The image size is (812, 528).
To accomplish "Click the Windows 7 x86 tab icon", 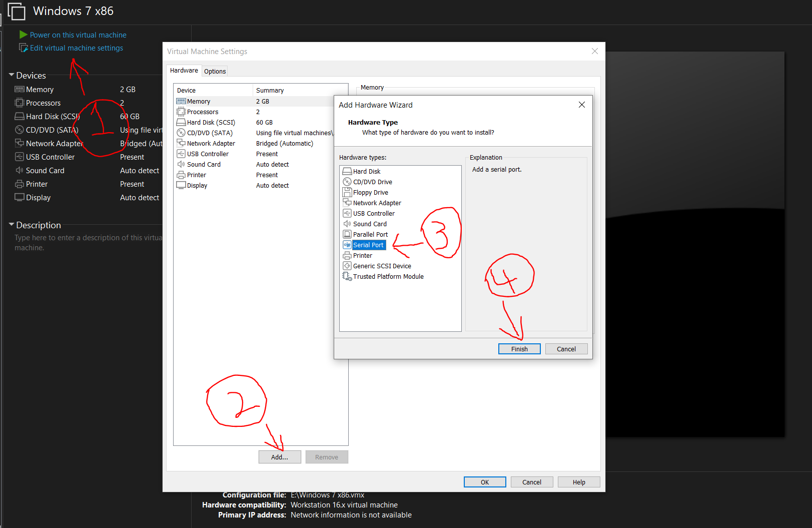I will pyautogui.click(x=16, y=11).
